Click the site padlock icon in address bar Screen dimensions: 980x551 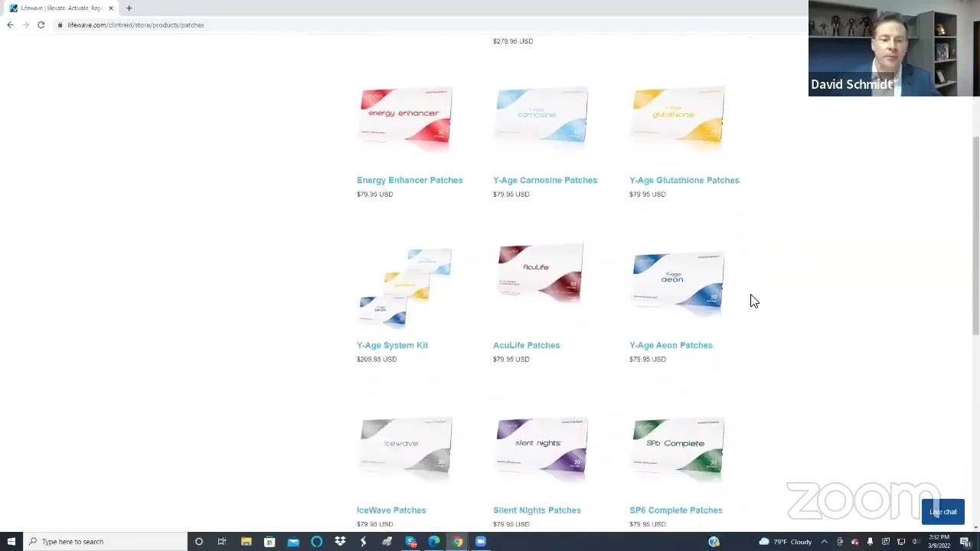pos(59,24)
